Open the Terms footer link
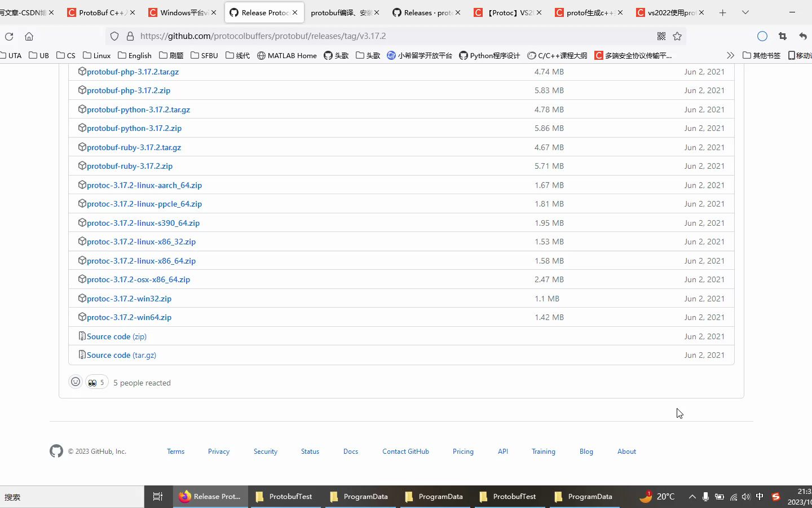Viewport: 812px width, 508px height. click(175, 452)
